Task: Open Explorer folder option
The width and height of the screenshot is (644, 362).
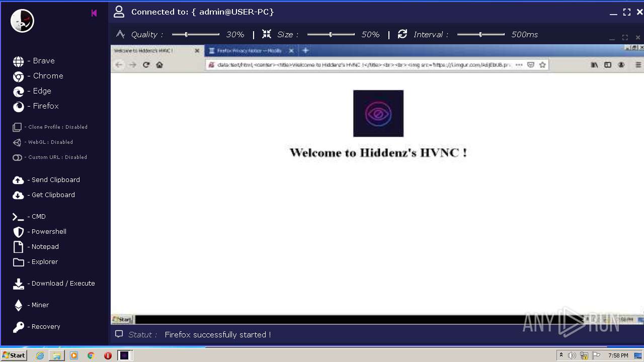Action: click(35, 262)
